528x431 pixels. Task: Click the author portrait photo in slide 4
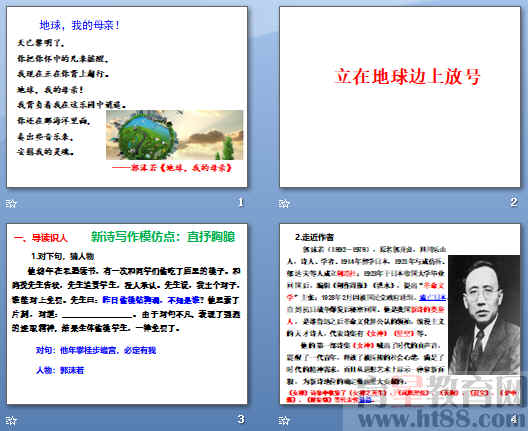tap(484, 315)
